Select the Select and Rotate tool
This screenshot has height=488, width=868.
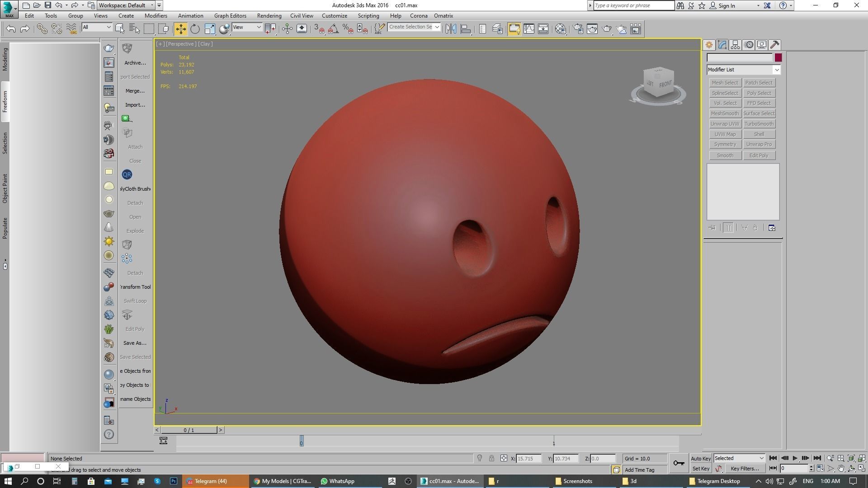(x=195, y=29)
